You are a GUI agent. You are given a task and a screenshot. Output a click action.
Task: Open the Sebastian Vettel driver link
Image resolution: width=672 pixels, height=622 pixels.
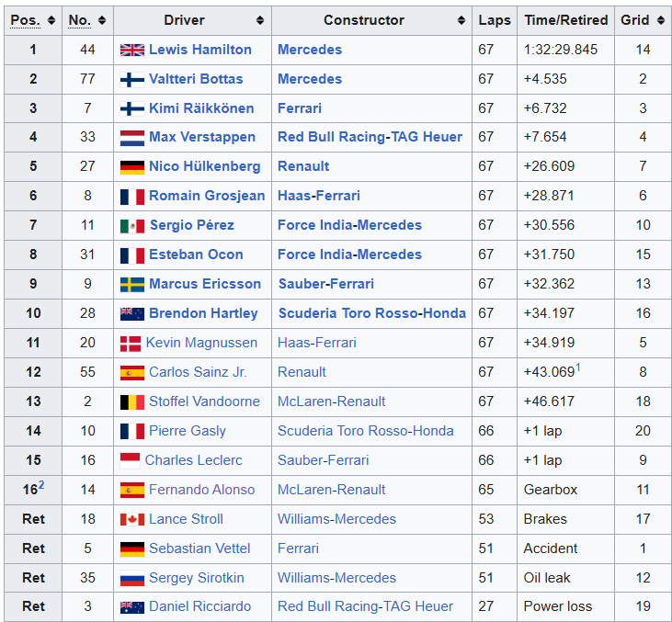pyautogui.click(x=199, y=548)
